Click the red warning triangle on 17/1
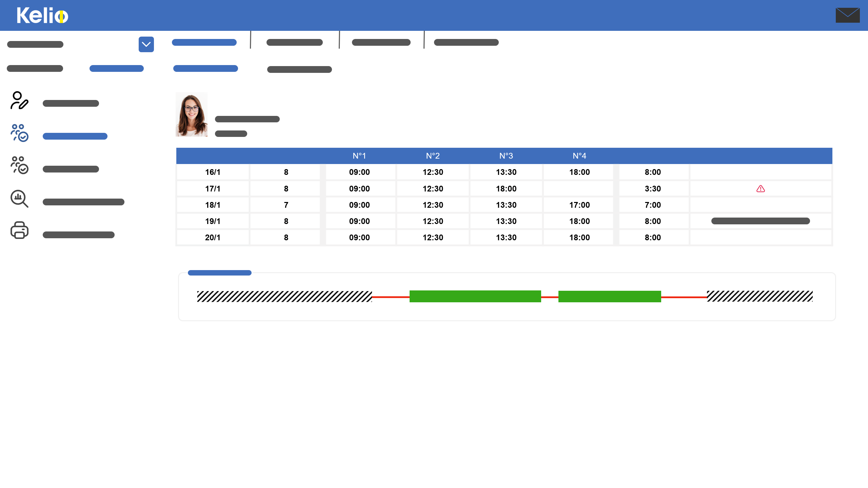 point(761,189)
